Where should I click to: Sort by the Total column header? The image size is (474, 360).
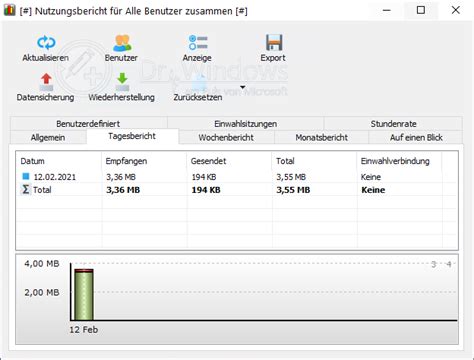pos(314,161)
